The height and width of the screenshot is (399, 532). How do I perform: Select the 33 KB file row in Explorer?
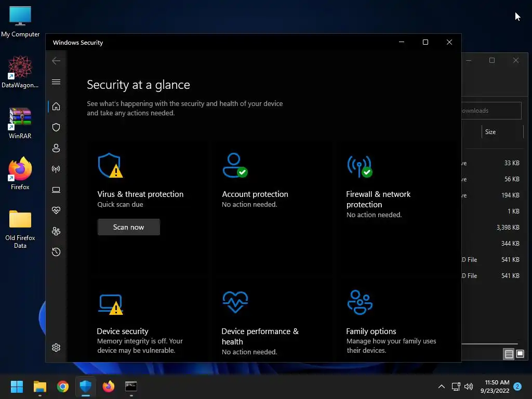click(x=493, y=163)
